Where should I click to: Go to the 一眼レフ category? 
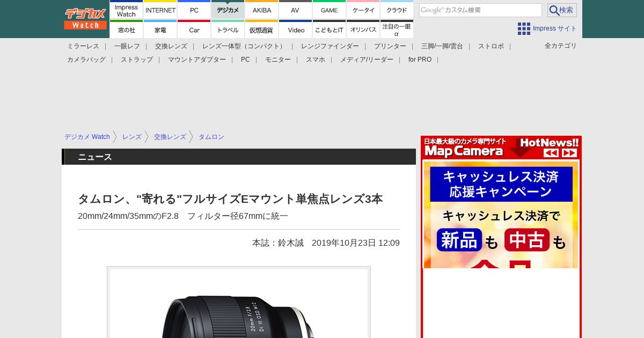coord(127,46)
